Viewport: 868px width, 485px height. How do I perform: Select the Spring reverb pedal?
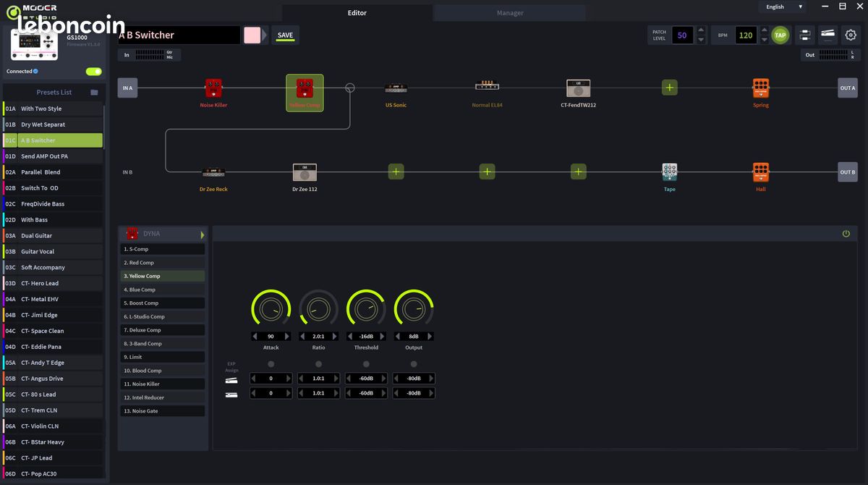[x=761, y=88]
